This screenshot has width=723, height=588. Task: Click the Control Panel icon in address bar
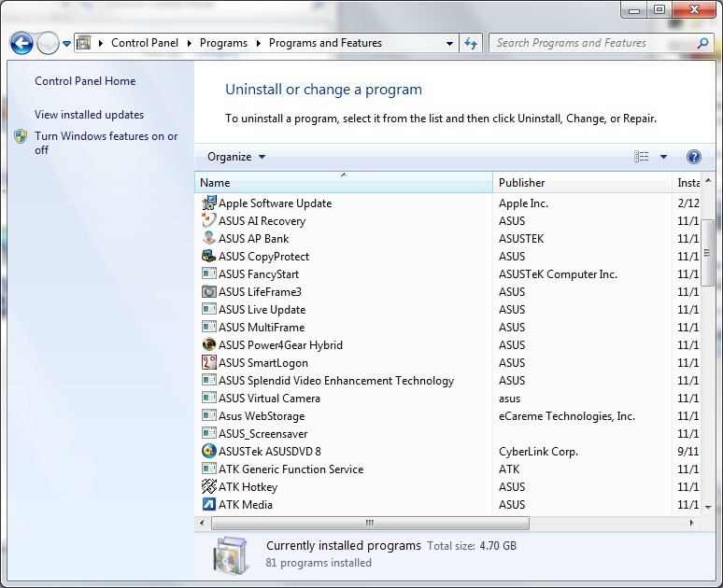coord(83,43)
